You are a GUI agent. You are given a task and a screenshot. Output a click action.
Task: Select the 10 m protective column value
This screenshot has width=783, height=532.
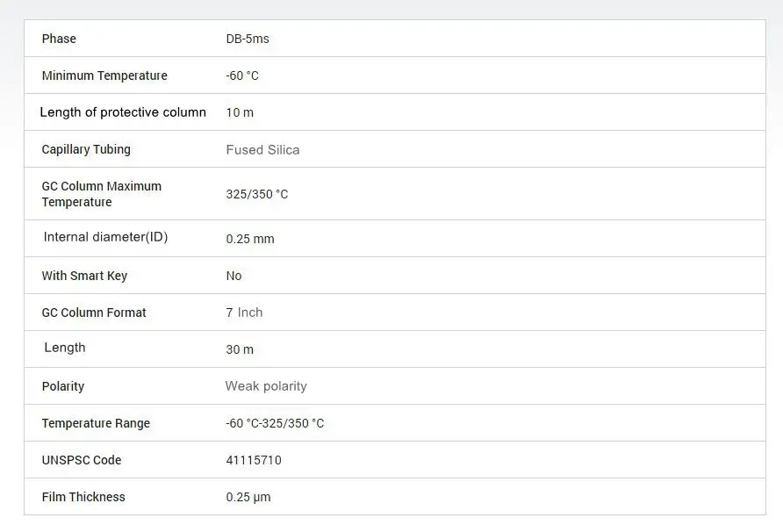click(x=240, y=112)
